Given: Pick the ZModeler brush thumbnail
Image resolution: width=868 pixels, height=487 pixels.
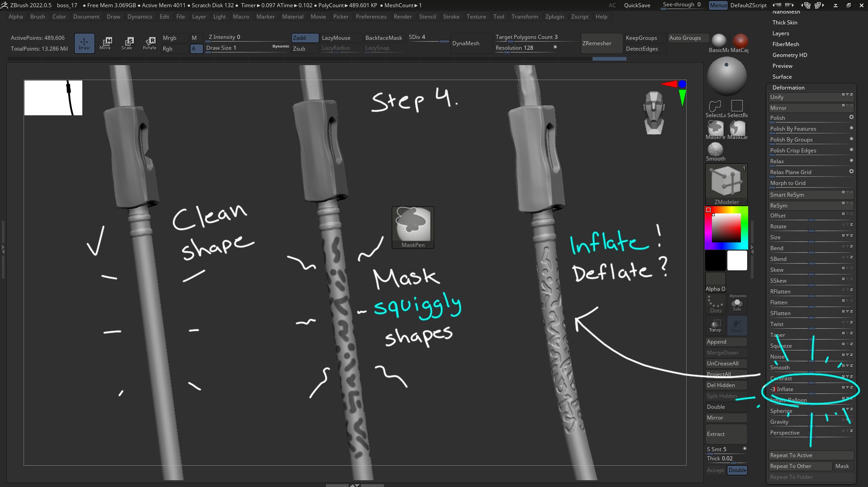Looking at the screenshot, I should coord(726,183).
